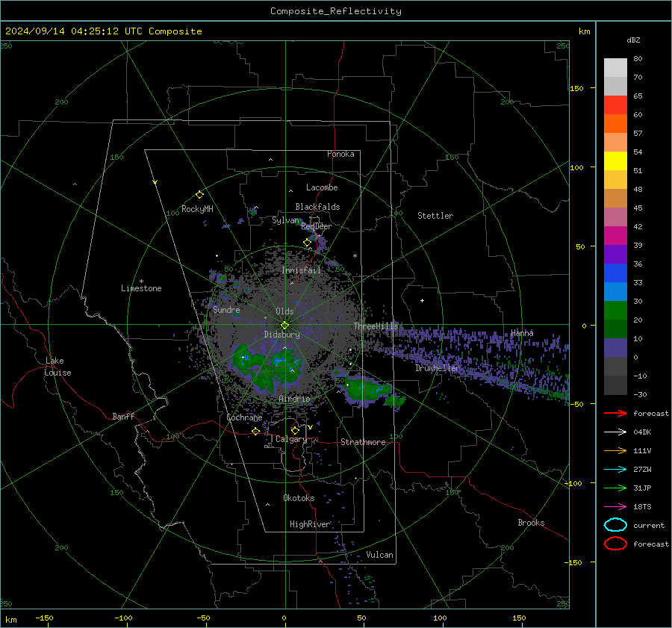Click the Stettler city label
The width and height of the screenshot is (672, 628).
(435, 216)
